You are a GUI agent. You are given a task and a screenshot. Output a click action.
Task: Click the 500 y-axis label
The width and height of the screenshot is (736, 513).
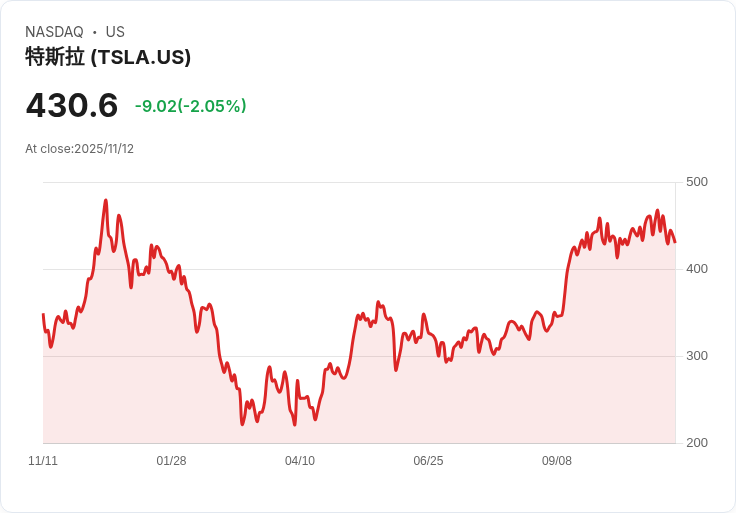point(697,181)
